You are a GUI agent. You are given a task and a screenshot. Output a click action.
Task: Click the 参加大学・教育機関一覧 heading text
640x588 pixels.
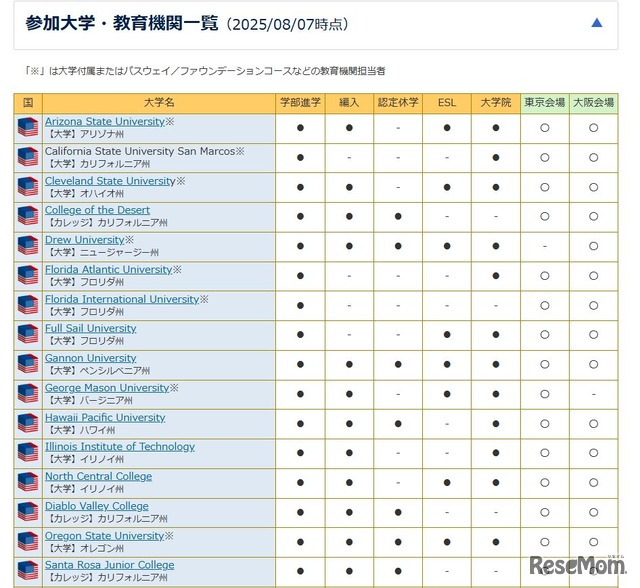coord(122,23)
